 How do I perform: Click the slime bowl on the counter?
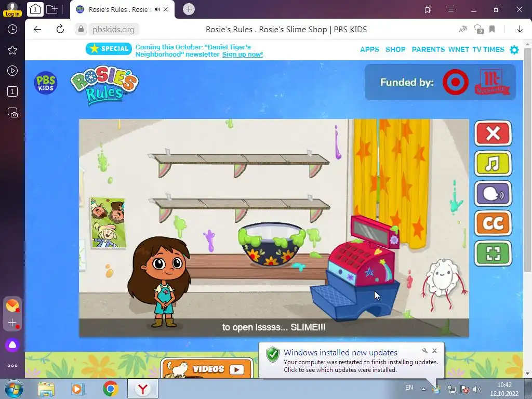click(271, 244)
